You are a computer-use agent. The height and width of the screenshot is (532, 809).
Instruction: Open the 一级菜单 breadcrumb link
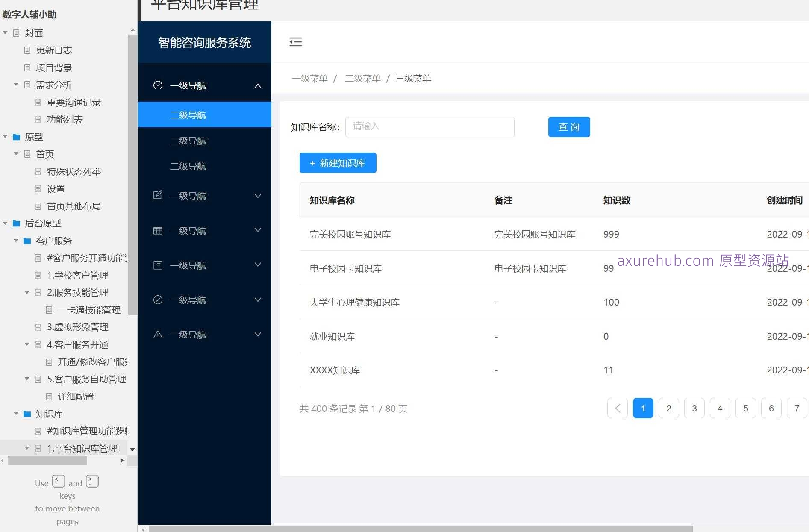pos(309,78)
